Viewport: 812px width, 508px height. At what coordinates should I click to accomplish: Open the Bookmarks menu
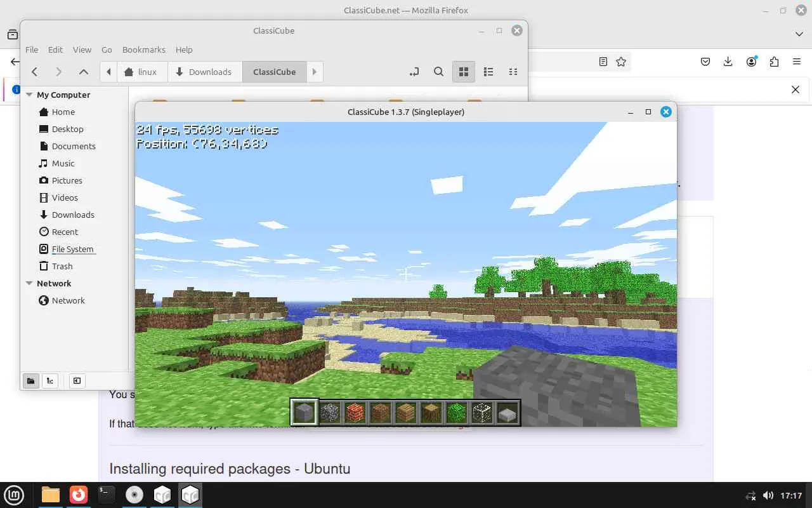(144, 50)
